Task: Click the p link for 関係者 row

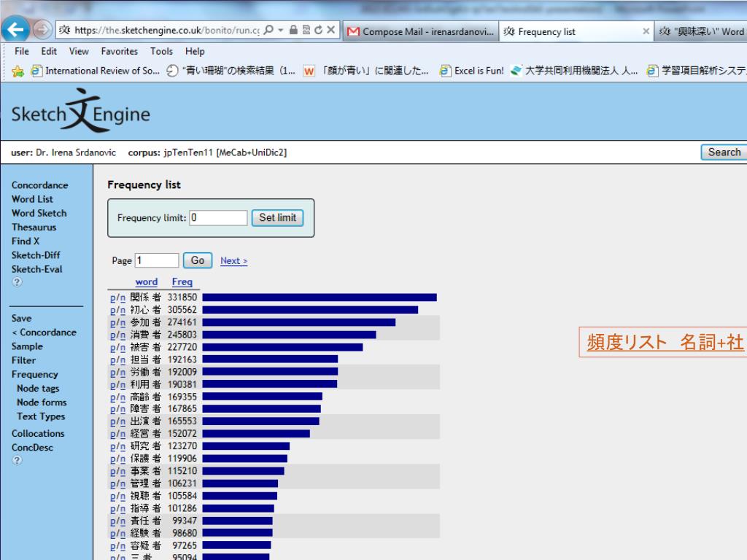Action: coord(113,298)
